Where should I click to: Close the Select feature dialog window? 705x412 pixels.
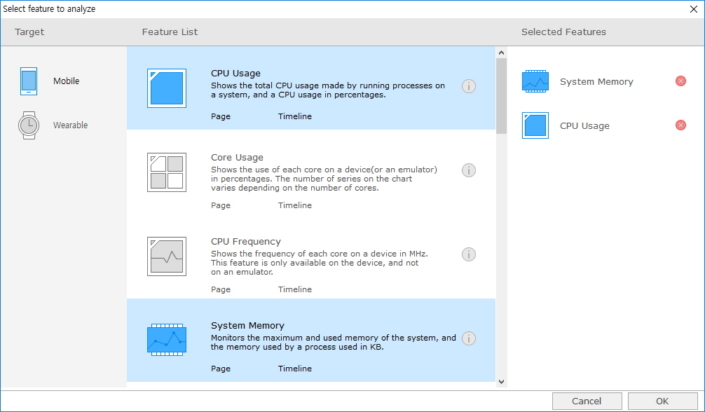click(x=693, y=8)
